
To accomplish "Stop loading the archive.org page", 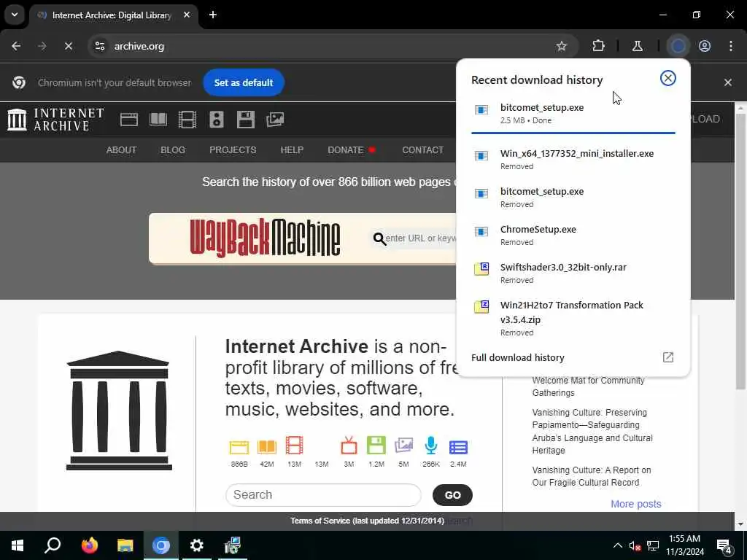I will (68, 46).
